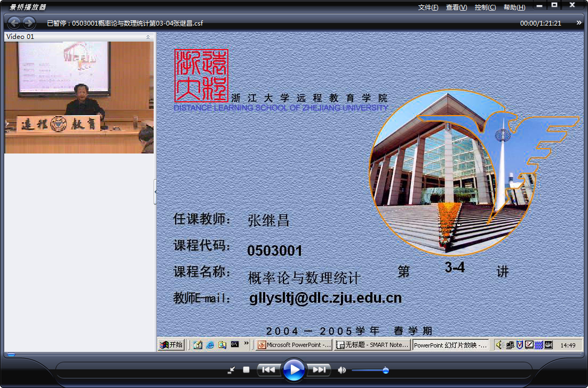Viewport: 588px width, 388px height.
Task: Open the 文件(F) menu
Action: [428, 7]
